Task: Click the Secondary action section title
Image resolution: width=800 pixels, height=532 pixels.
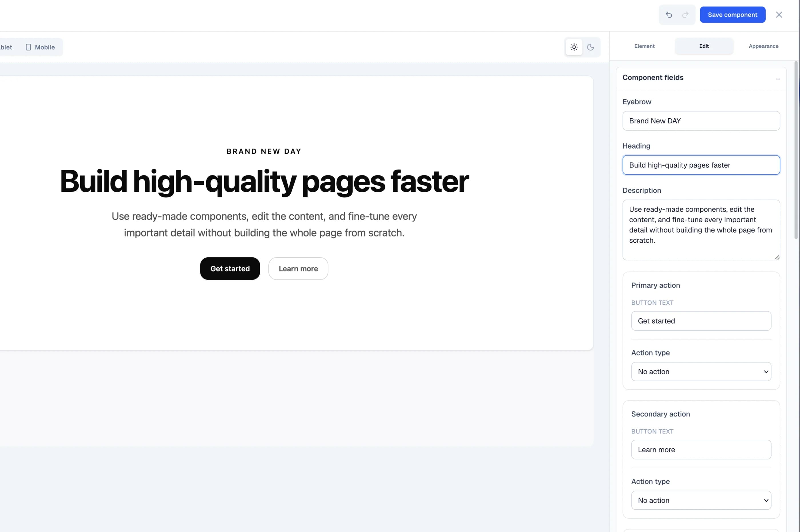Action: coord(661,414)
